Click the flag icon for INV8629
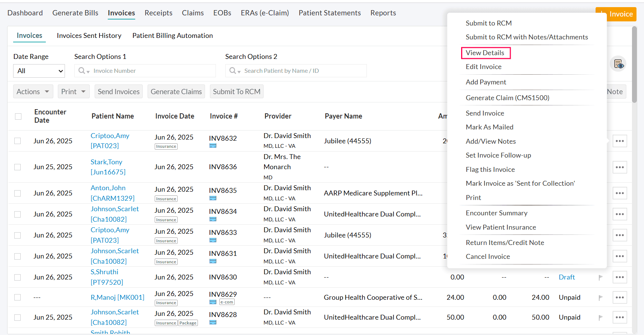The width and height of the screenshot is (644, 335). point(600,297)
